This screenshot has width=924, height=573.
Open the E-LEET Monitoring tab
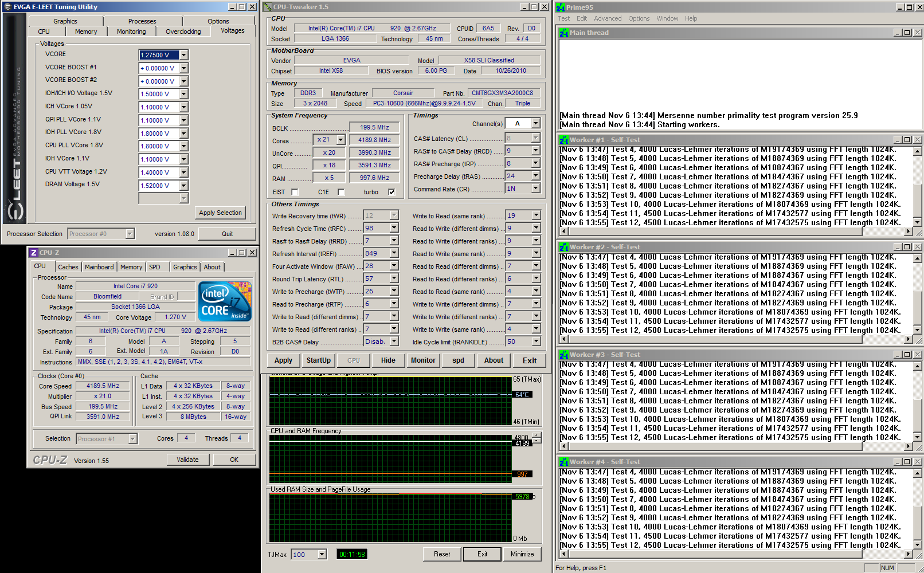pyautogui.click(x=131, y=32)
